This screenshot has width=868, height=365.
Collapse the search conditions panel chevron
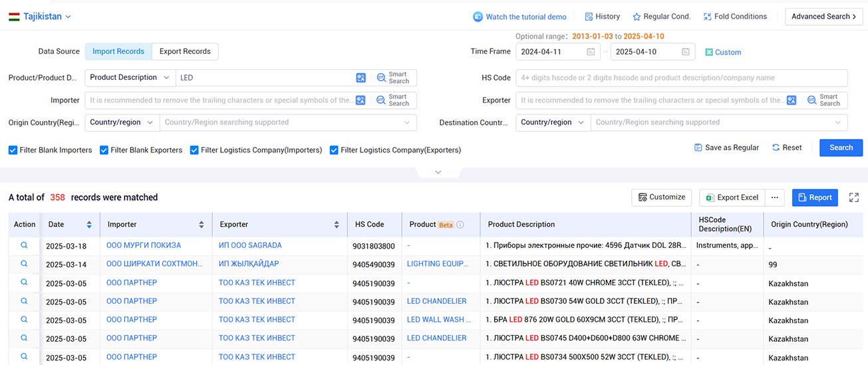(438, 172)
